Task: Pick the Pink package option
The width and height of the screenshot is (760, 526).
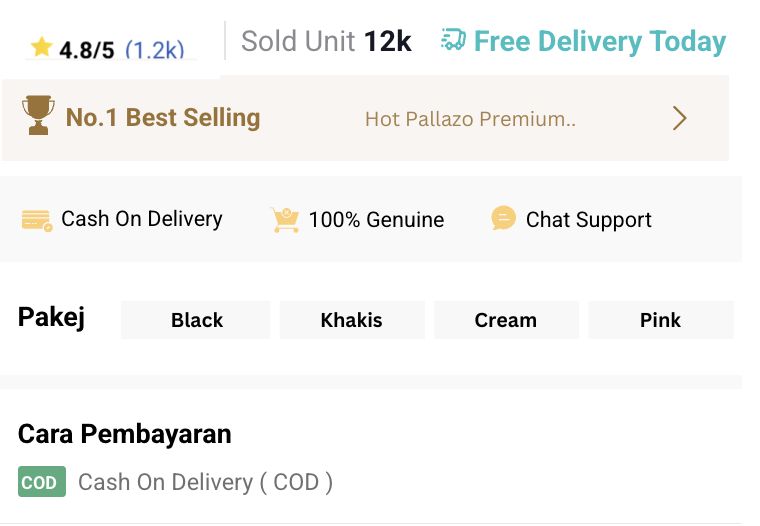Action: coord(661,319)
